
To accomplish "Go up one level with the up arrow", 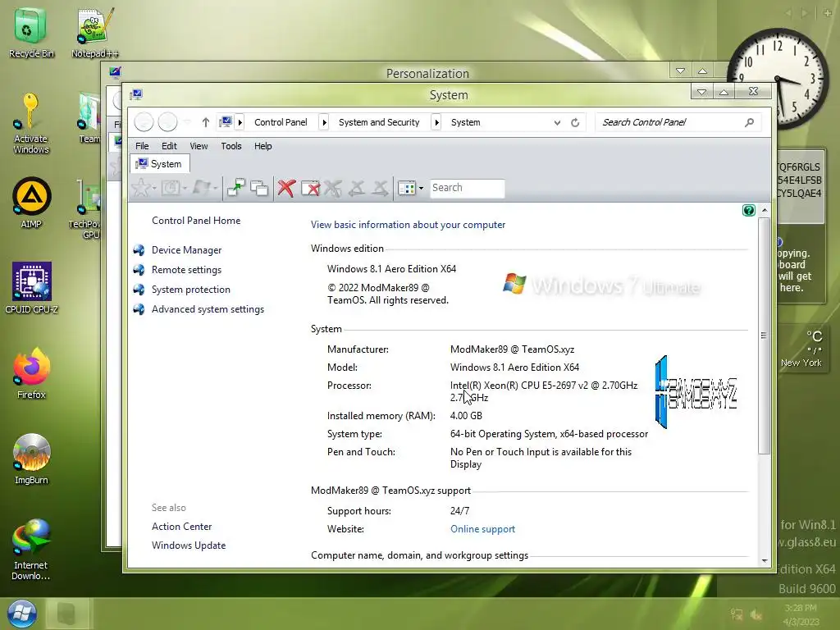I will click(205, 123).
